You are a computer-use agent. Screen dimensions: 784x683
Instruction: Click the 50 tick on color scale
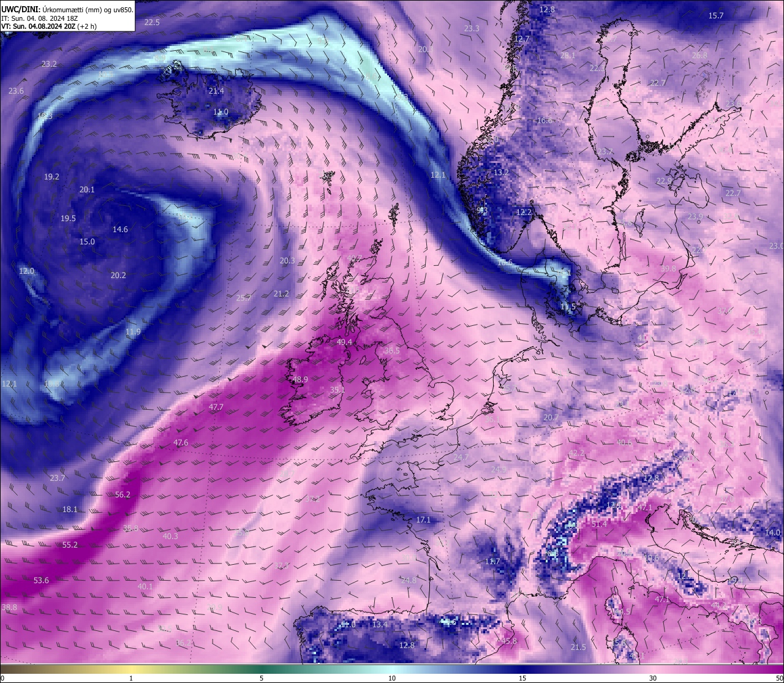click(779, 678)
